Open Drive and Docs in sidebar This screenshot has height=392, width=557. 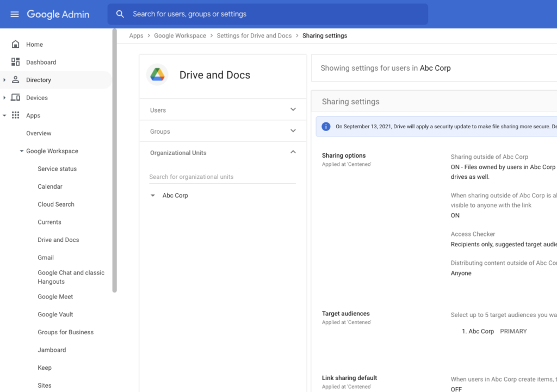pos(58,240)
